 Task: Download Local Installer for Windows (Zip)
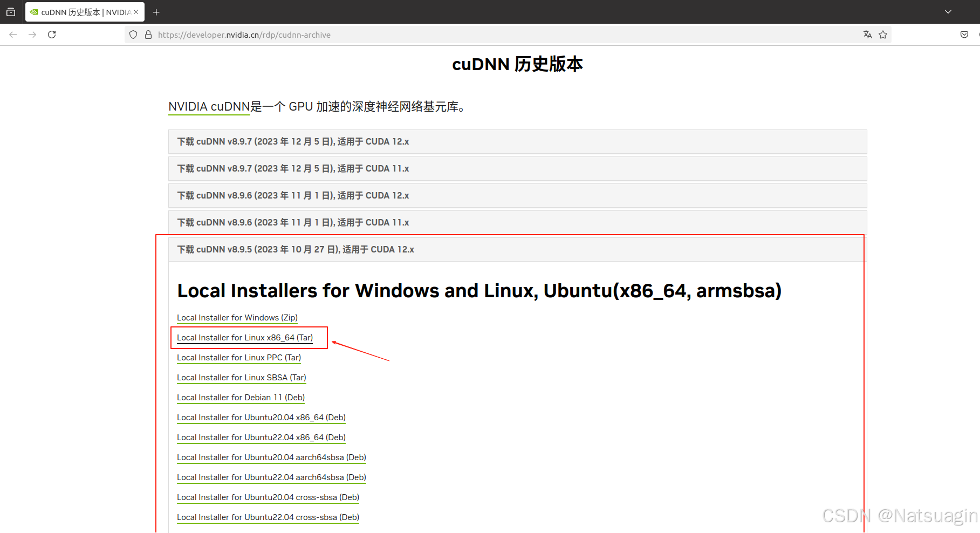[x=237, y=318]
